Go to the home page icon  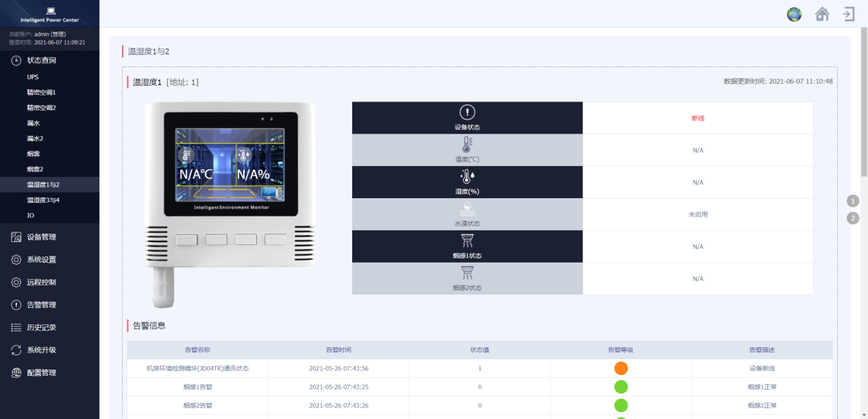click(822, 14)
